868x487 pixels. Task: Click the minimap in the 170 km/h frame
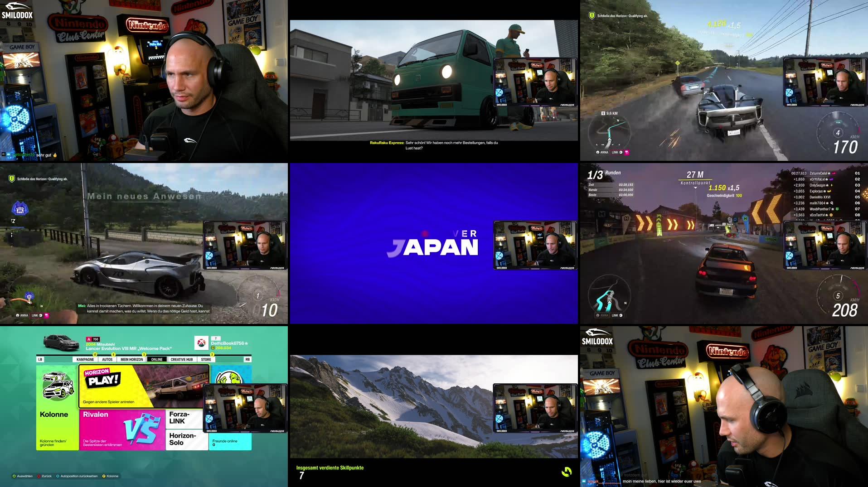click(x=609, y=133)
